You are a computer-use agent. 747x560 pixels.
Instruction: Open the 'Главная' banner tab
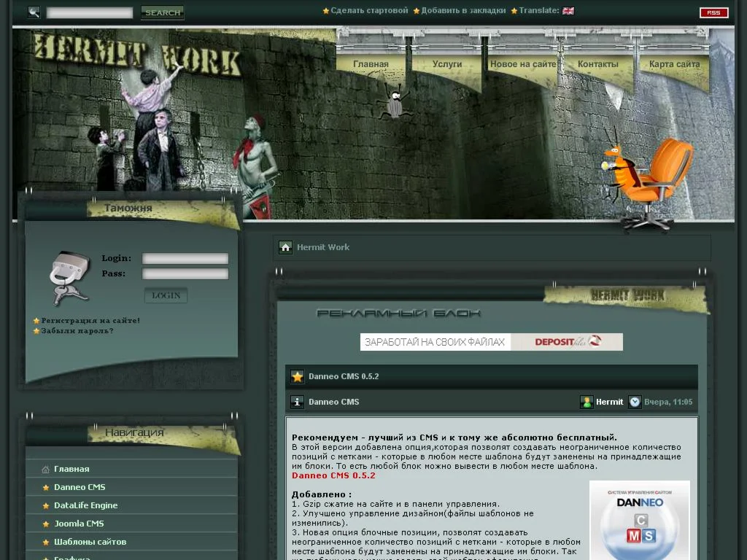tap(371, 64)
